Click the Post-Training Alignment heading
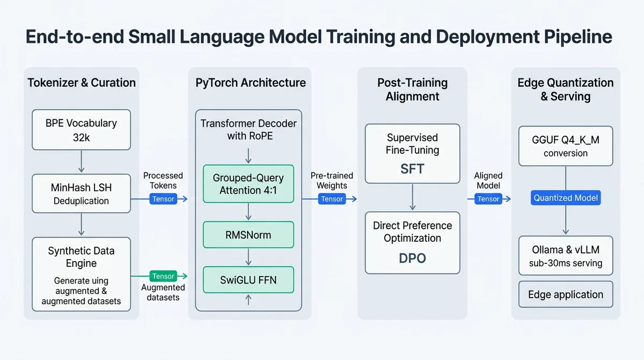 412,89
